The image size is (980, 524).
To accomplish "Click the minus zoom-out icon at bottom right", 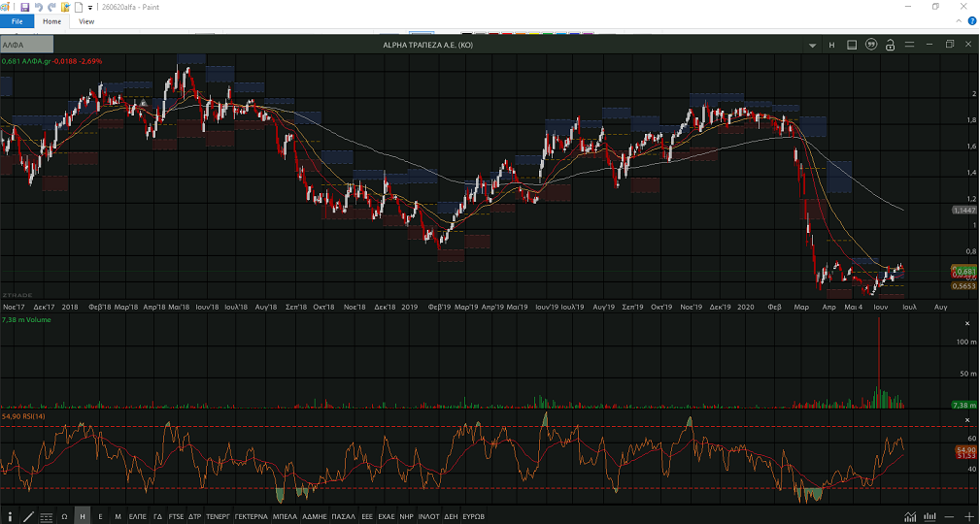I will (949, 516).
